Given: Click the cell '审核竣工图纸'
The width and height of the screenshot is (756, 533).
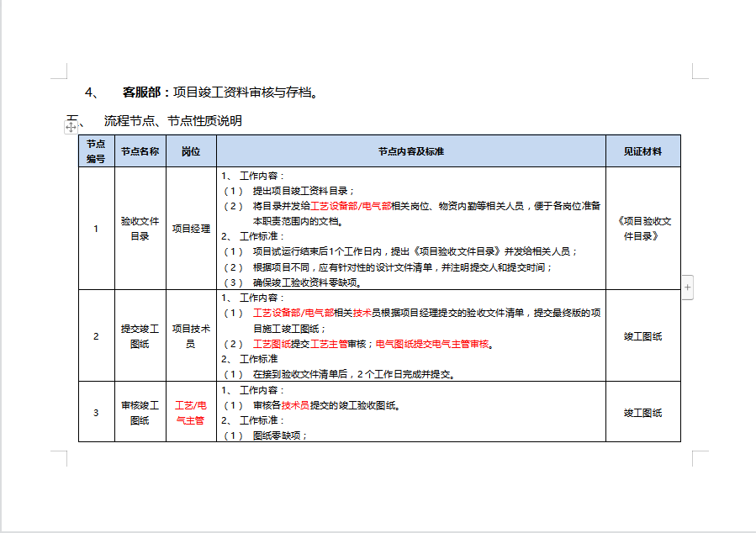Looking at the screenshot, I should [140, 413].
